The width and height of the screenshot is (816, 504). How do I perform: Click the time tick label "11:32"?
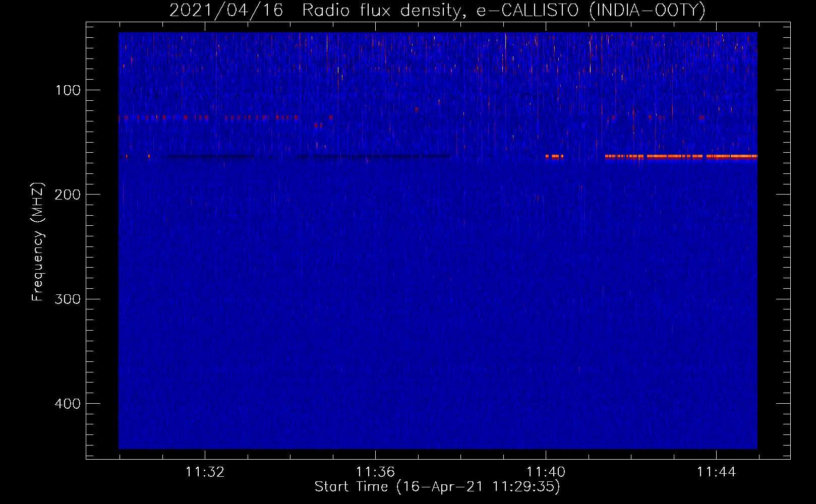pyautogui.click(x=205, y=472)
